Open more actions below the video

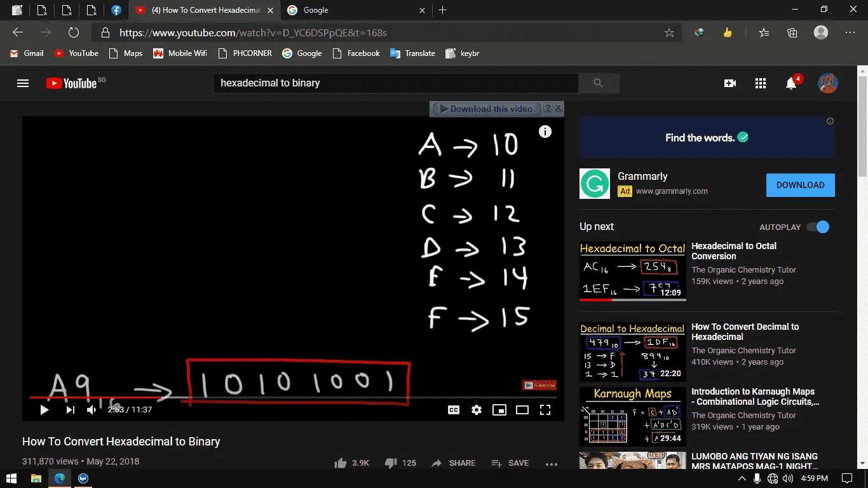coord(551,464)
